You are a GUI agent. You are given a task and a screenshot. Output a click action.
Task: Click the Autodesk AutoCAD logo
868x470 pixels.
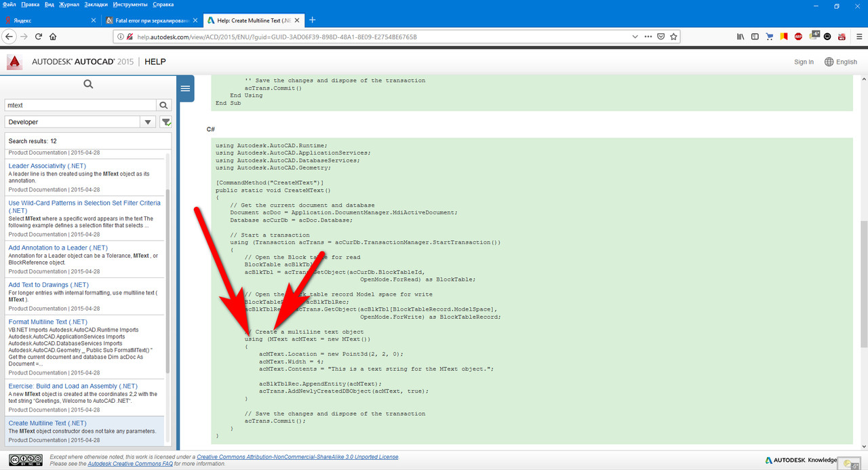pyautogui.click(x=14, y=62)
